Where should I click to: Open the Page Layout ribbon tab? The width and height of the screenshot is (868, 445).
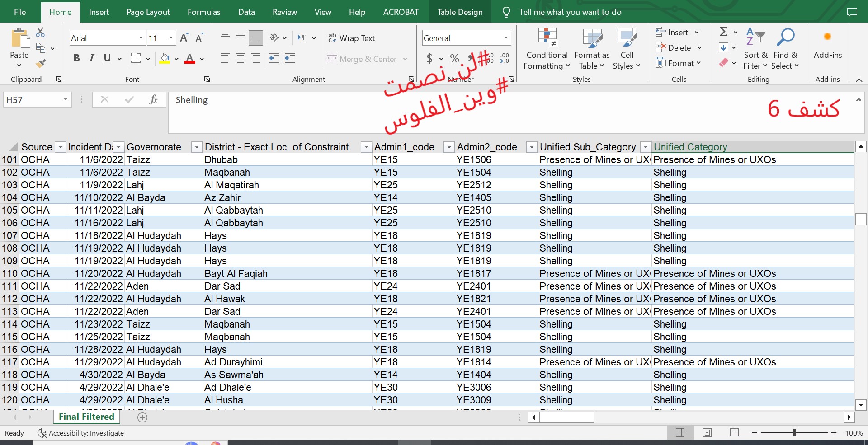click(148, 12)
